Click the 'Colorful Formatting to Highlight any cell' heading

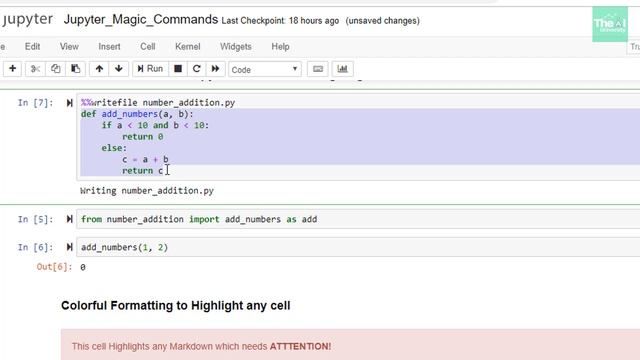click(176, 306)
